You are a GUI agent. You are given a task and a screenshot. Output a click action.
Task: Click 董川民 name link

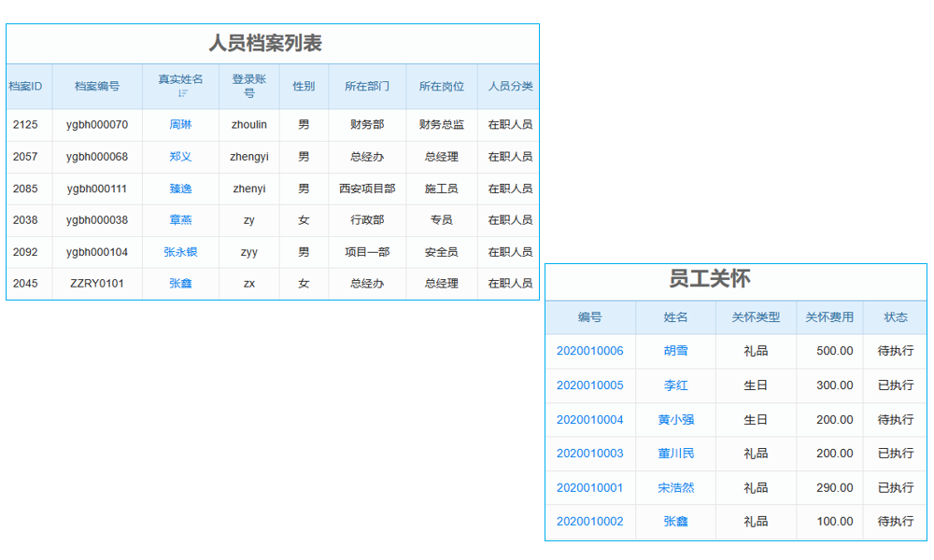pyautogui.click(x=674, y=454)
